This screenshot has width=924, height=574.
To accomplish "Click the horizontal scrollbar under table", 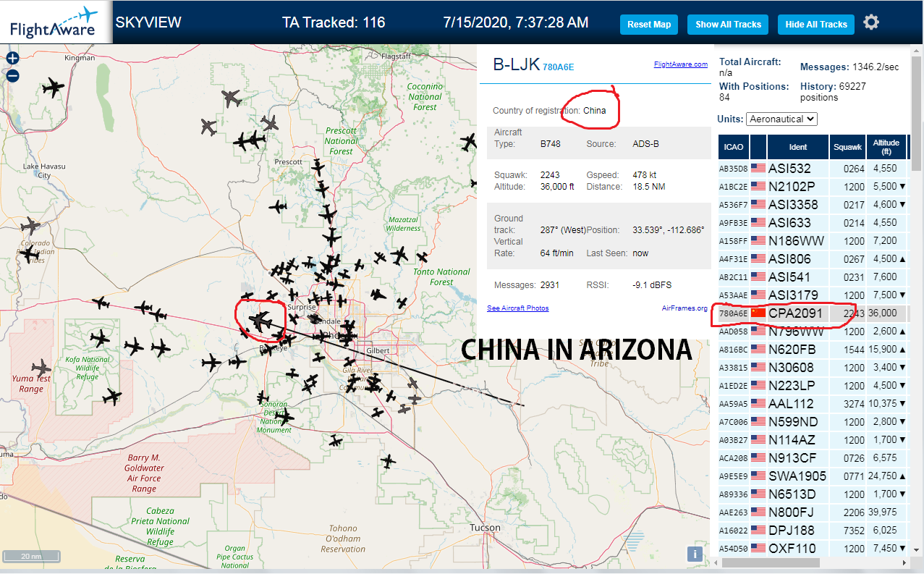I will tap(771, 562).
